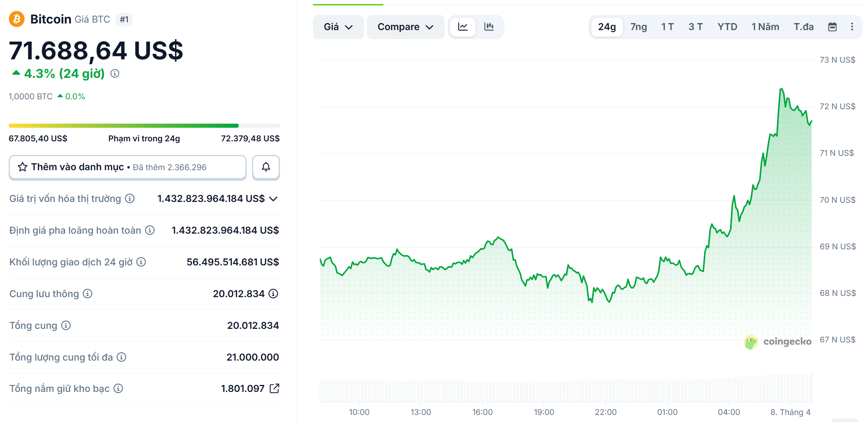The height and width of the screenshot is (422, 868).
Task: Open the Compare dropdown
Action: (405, 26)
